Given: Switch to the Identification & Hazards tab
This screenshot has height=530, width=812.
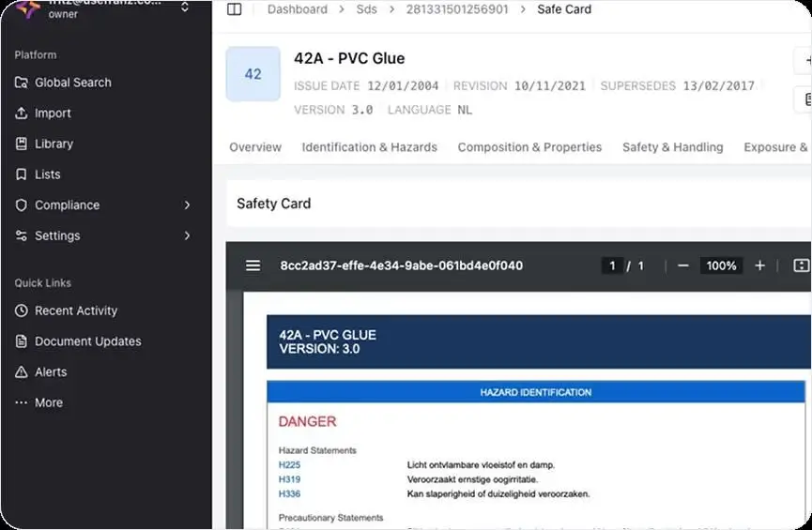Looking at the screenshot, I should tap(369, 147).
